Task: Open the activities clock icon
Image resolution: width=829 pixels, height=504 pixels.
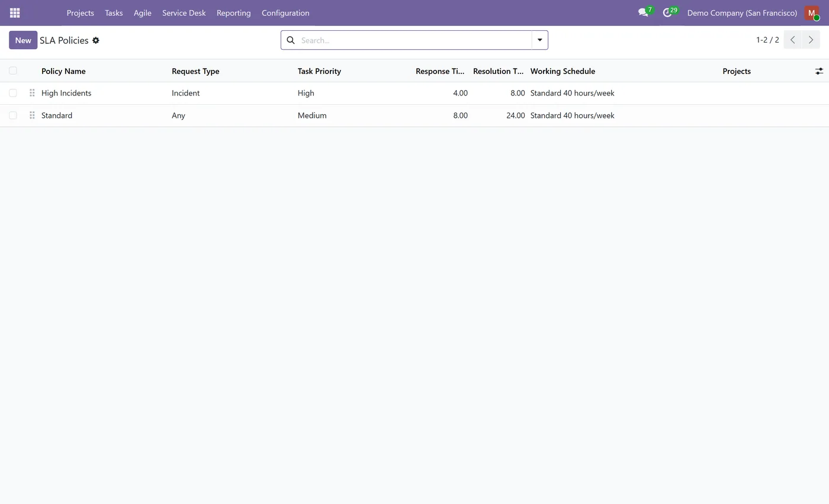Action: pyautogui.click(x=668, y=12)
